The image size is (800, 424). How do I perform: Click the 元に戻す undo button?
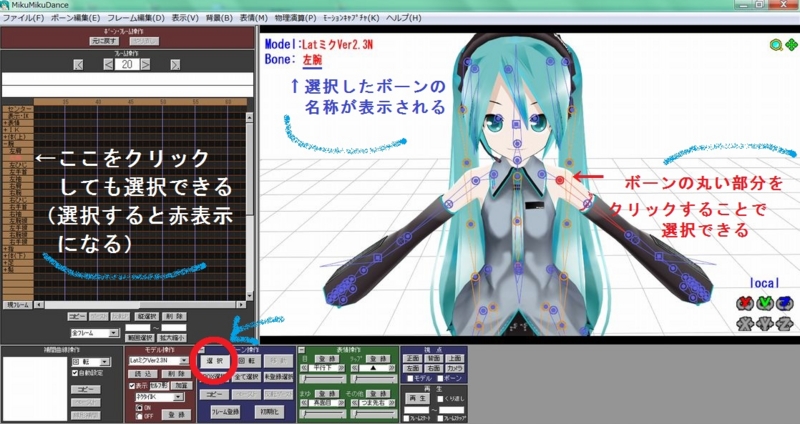pos(104,41)
